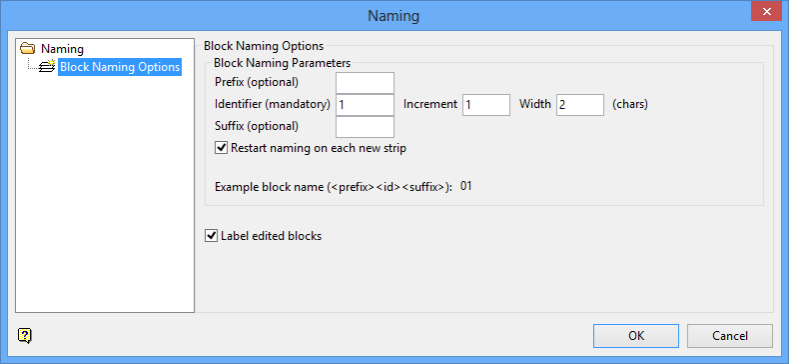
Task: Click the Block Naming Options layers icon
Action: 47,66
